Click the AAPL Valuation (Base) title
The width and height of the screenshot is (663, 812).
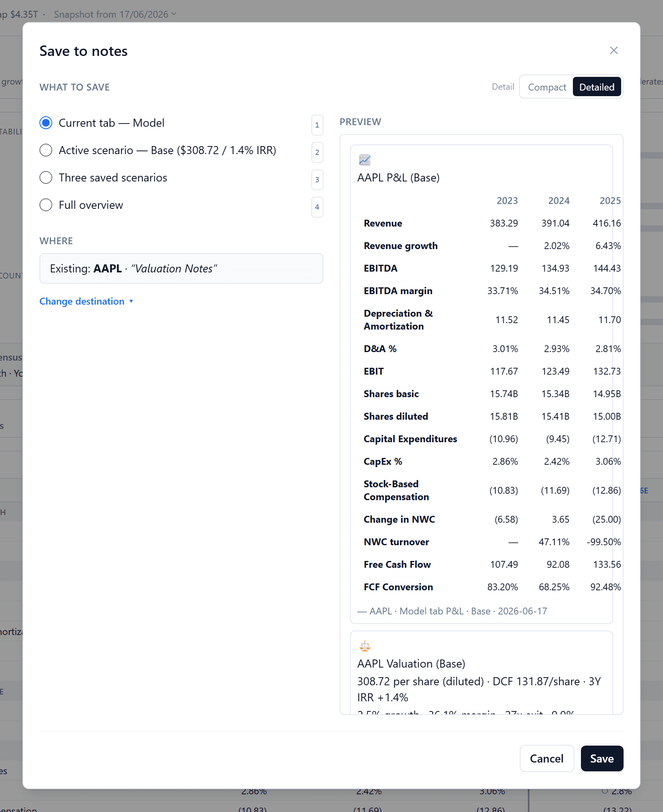point(411,664)
